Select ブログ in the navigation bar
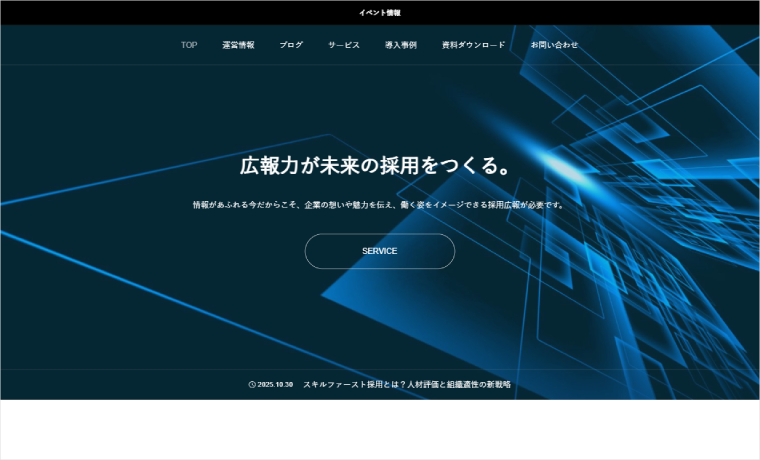Image resolution: width=760 pixels, height=460 pixels. pyautogui.click(x=291, y=45)
